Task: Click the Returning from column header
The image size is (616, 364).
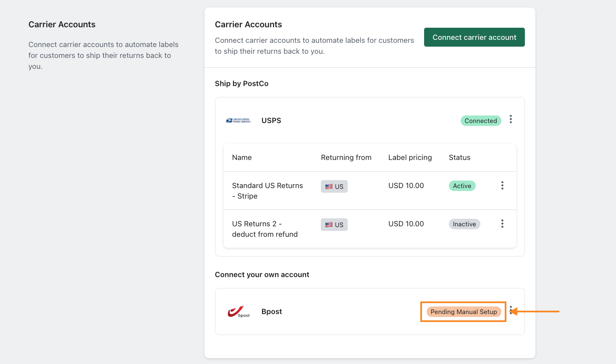Action: pos(346,157)
